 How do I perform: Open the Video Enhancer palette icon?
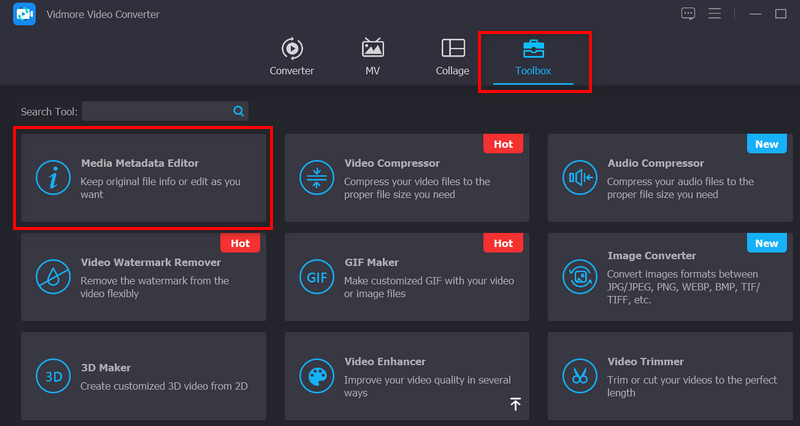click(316, 375)
